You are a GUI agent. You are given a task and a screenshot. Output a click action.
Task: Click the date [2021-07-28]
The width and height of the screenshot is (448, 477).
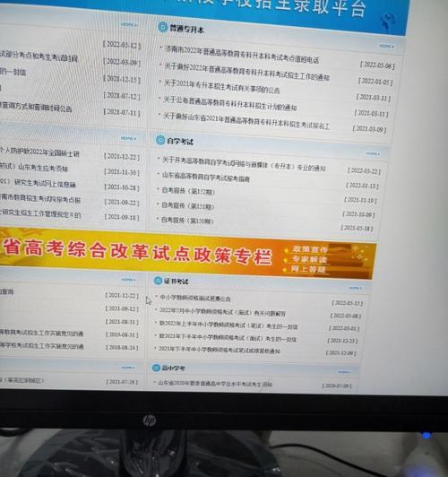point(122,382)
